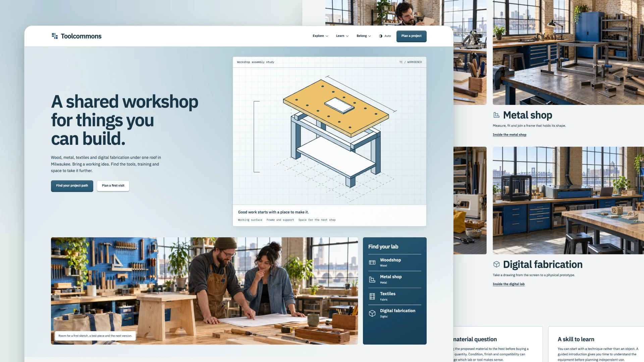The width and height of the screenshot is (644, 362).
Task: Click the Digital fabrication cube icon in lab list
Action: [372, 313]
